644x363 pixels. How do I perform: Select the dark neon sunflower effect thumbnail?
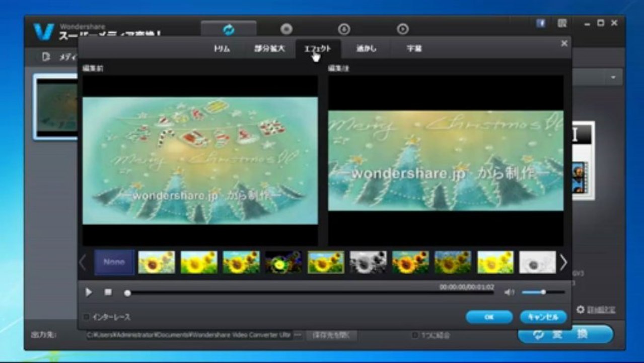(x=283, y=262)
